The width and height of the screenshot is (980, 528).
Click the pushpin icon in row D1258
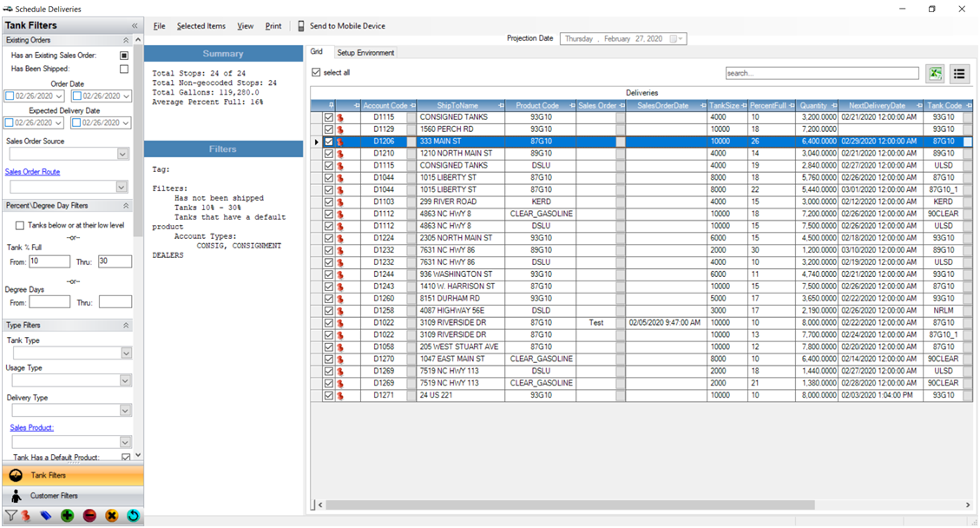[x=340, y=311]
